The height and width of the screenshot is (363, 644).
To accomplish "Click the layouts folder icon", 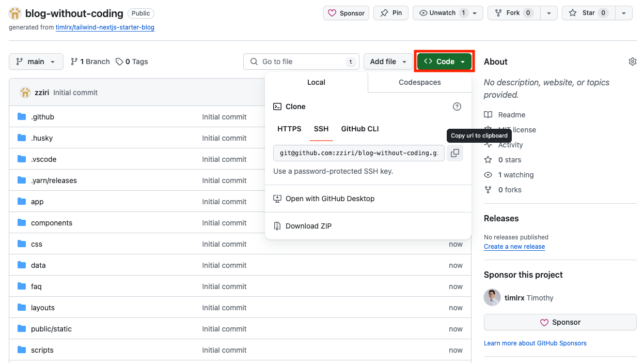I will [x=22, y=308].
